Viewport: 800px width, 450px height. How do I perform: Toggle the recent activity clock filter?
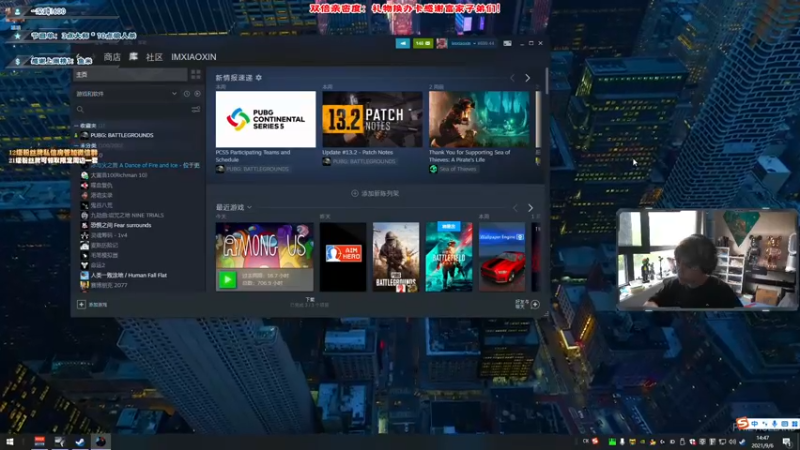[187, 94]
